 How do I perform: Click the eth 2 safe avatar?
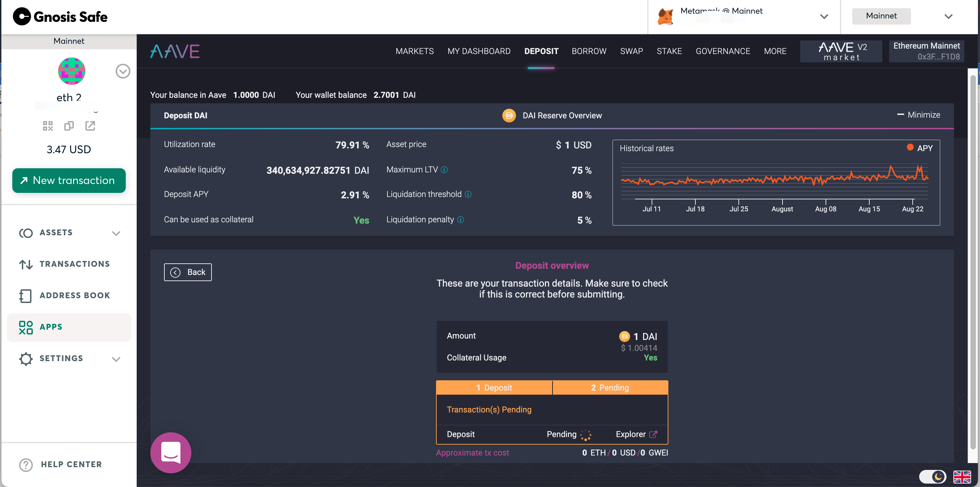pyautogui.click(x=71, y=71)
